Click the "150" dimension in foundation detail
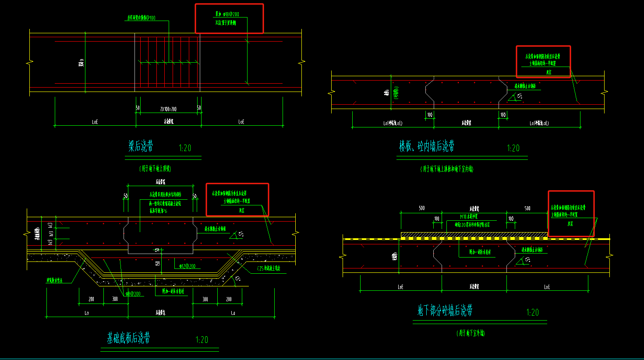Viewport: 644px width, 360px height. click(x=157, y=264)
